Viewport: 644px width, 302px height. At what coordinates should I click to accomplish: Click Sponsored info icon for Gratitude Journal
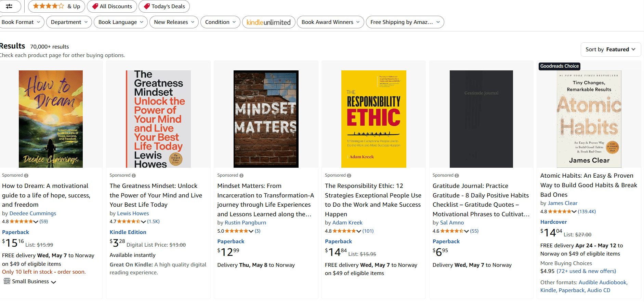pyautogui.click(x=457, y=176)
